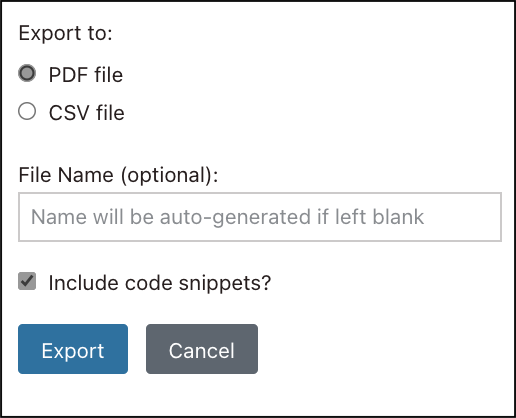Choose PDF as the export format
516x418 pixels.
(27, 73)
